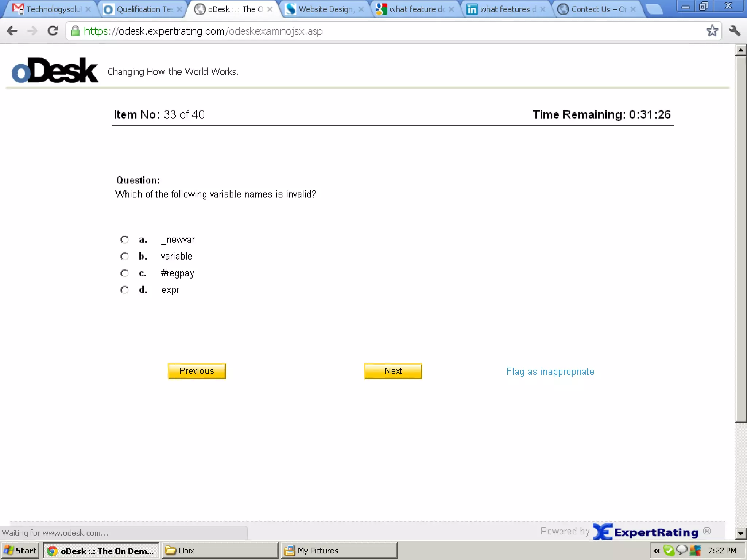Viewport: 747px width, 560px height.
Task: Close the Technologysolu tab
Action: coord(88,9)
